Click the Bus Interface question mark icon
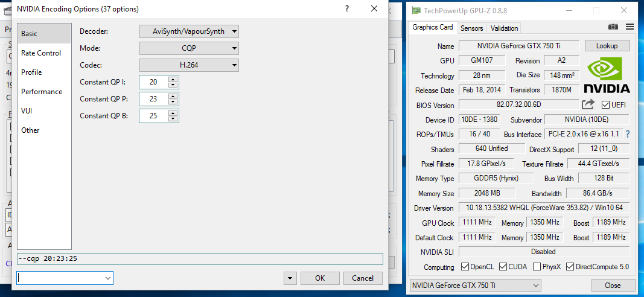644x297 pixels. [x=627, y=134]
